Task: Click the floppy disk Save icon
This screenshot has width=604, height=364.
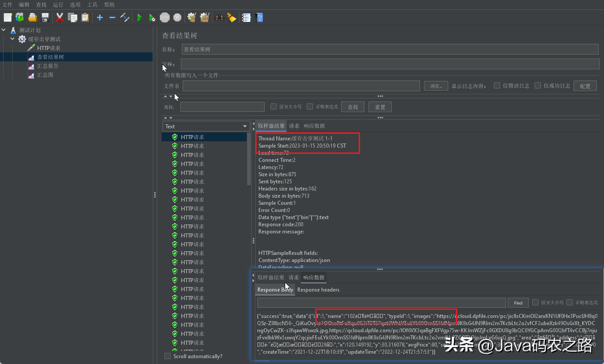Action: [x=45, y=17]
